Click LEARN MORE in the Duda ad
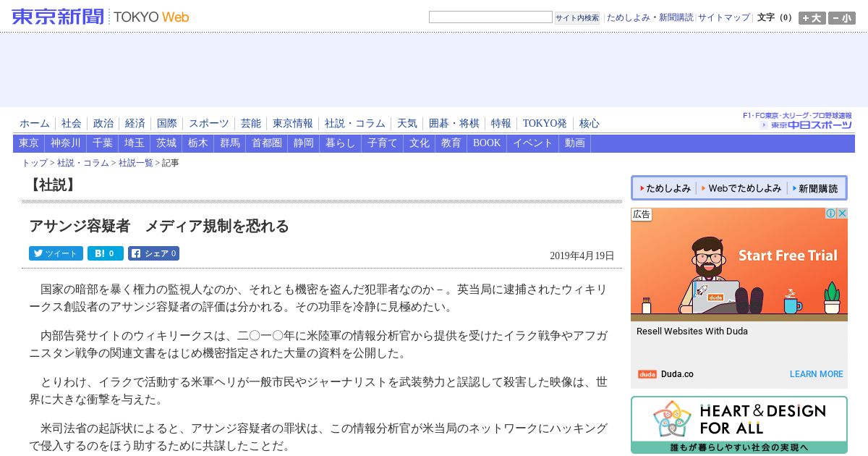868x456 pixels. click(x=817, y=374)
